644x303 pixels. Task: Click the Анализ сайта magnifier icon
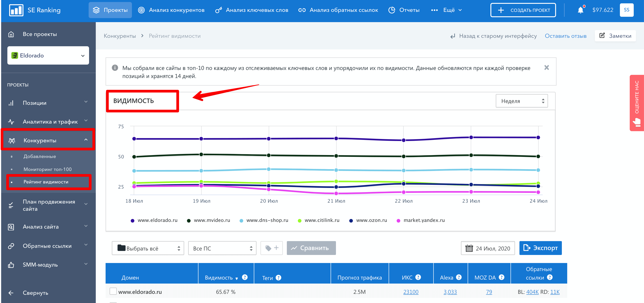pos(11,227)
